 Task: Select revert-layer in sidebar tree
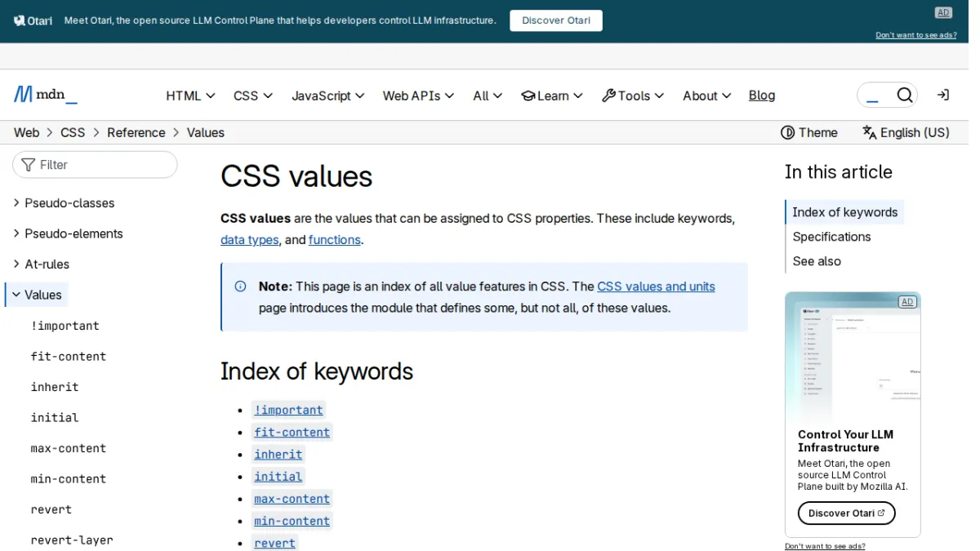(x=72, y=540)
